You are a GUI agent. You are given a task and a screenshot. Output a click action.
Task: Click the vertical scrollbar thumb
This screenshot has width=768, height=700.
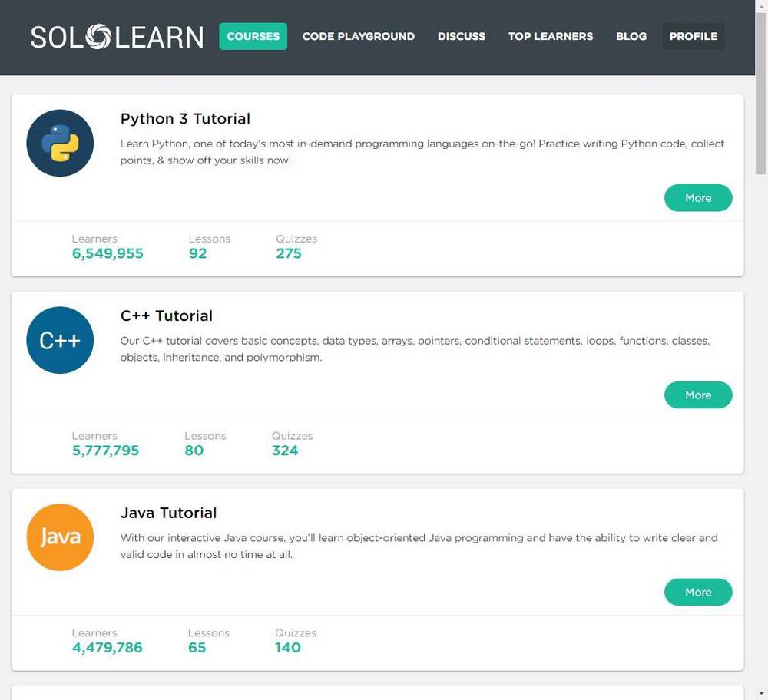click(x=761, y=94)
